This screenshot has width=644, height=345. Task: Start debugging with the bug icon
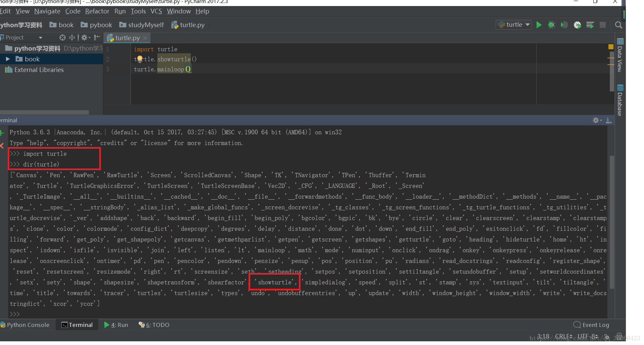pos(551,25)
